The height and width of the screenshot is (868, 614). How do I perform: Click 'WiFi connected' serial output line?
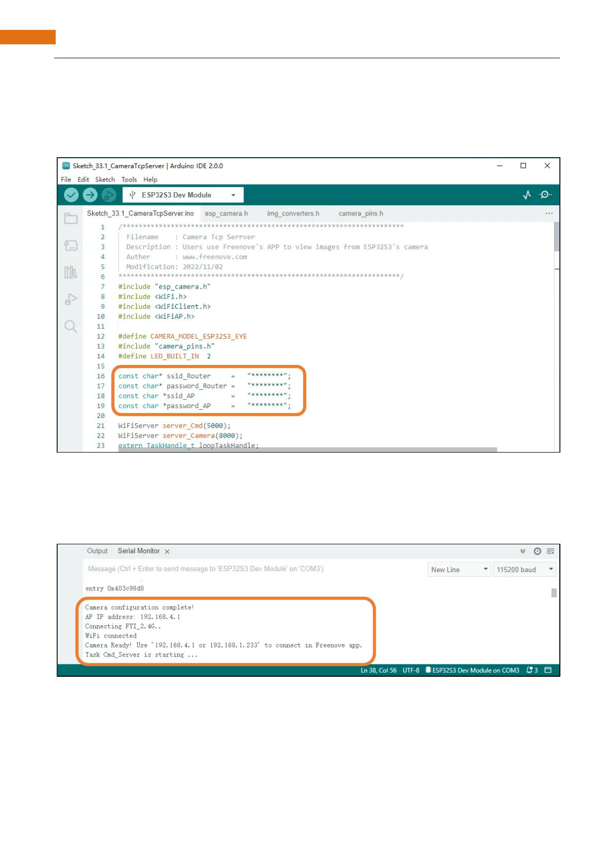[x=111, y=636]
